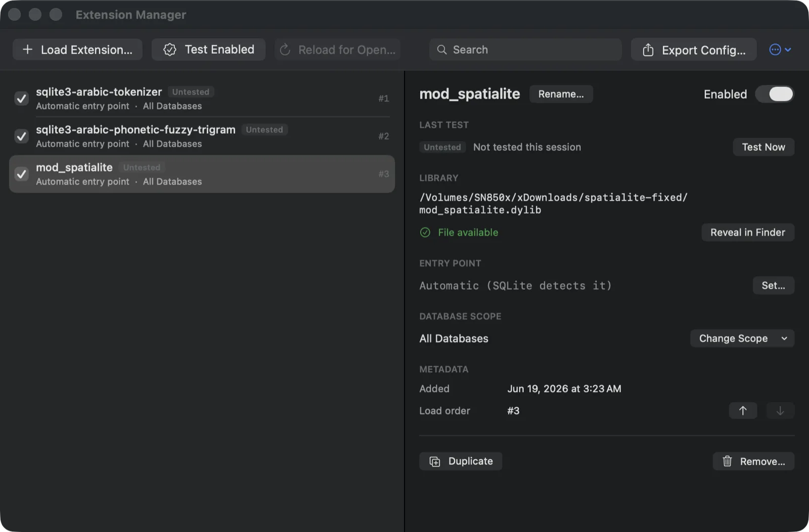Select sqlite3-arabic-phonetic-fuzzy-trigram row
This screenshot has height=532, width=809.
point(202,136)
